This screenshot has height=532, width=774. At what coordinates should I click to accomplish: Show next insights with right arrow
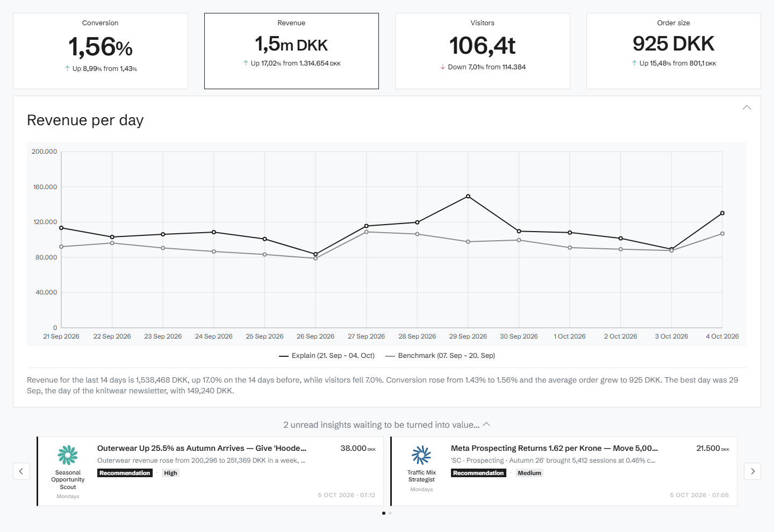(752, 471)
